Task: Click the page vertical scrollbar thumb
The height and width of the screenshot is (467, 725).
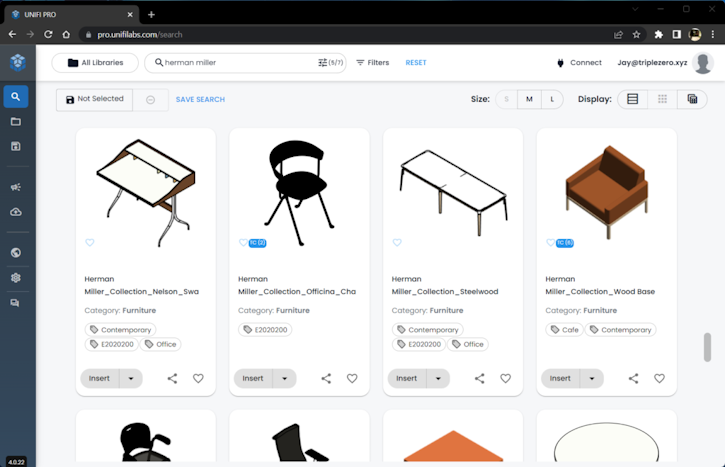Action: (707, 347)
